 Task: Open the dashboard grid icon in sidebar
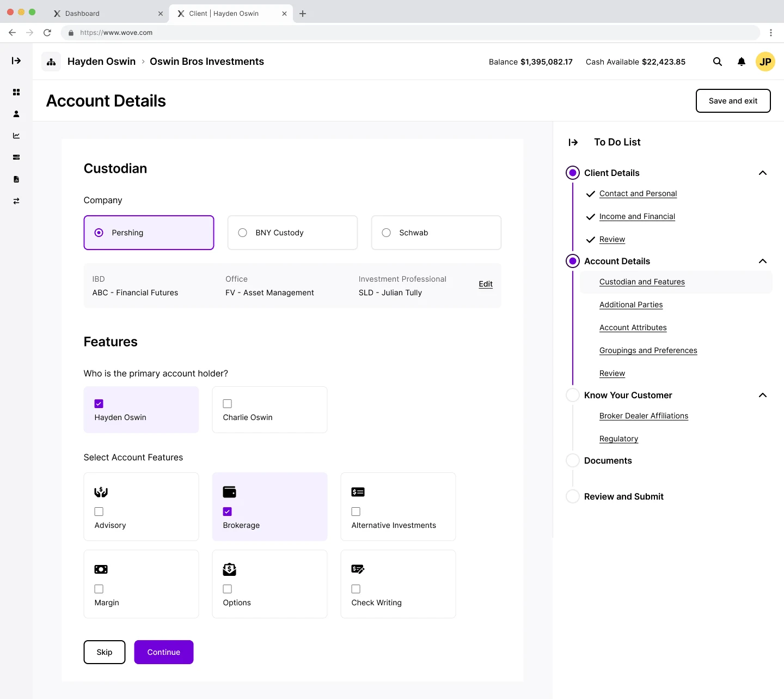(x=16, y=92)
